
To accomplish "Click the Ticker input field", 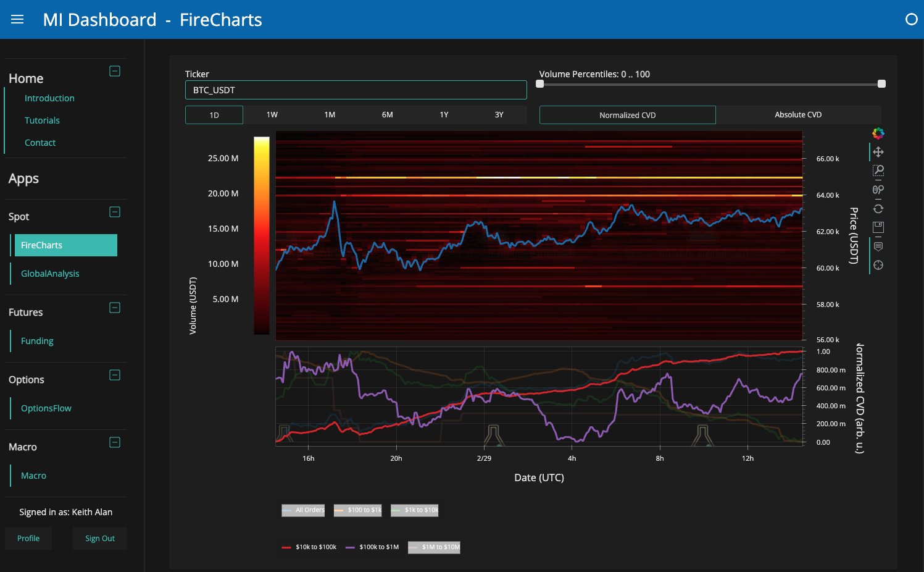I will tap(356, 90).
